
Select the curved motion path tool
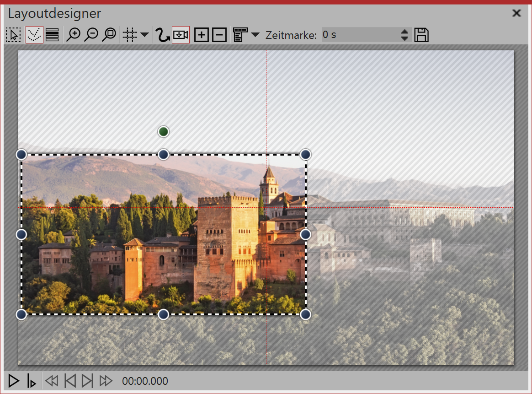pyautogui.click(x=162, y=35)
